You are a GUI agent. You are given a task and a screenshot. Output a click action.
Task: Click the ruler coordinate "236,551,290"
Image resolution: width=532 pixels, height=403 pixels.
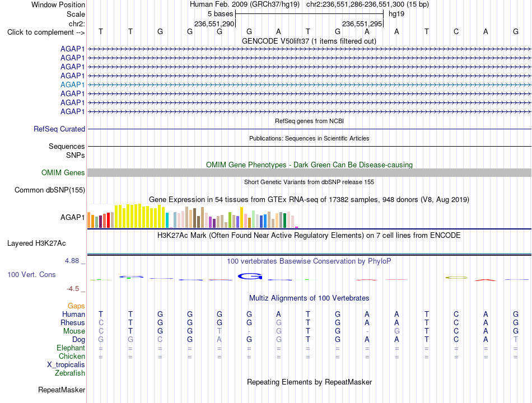pos(214,24)
